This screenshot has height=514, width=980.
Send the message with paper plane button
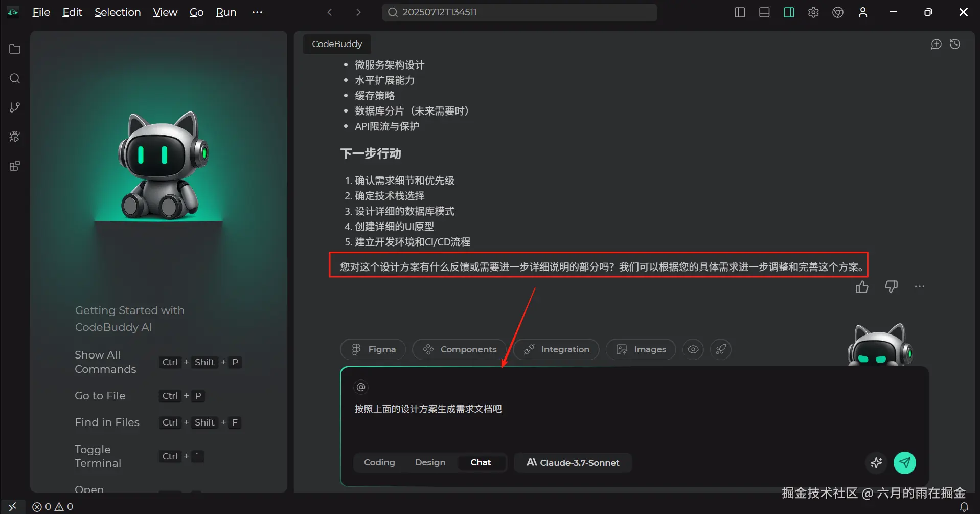(905, 463)
